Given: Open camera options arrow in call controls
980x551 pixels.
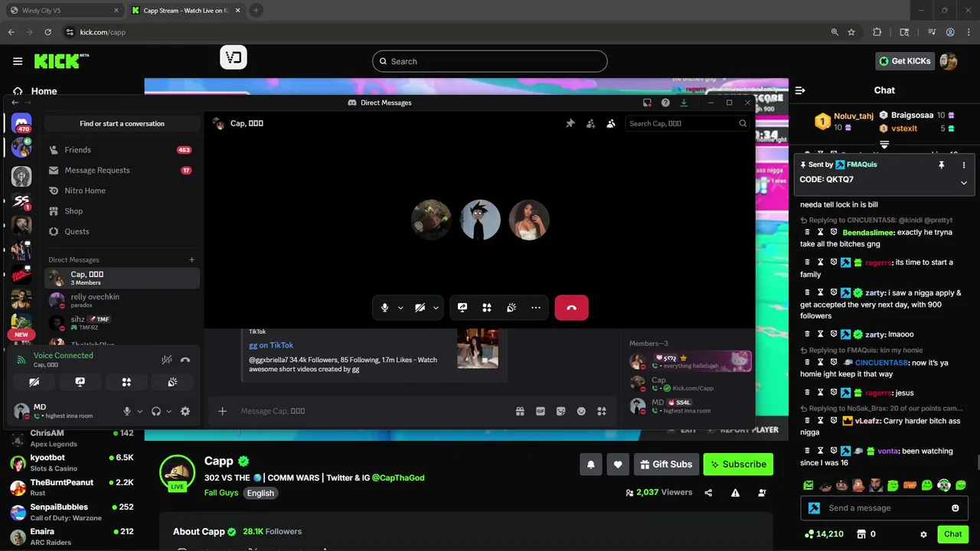Looking at the screenshot, I should 436,308.
